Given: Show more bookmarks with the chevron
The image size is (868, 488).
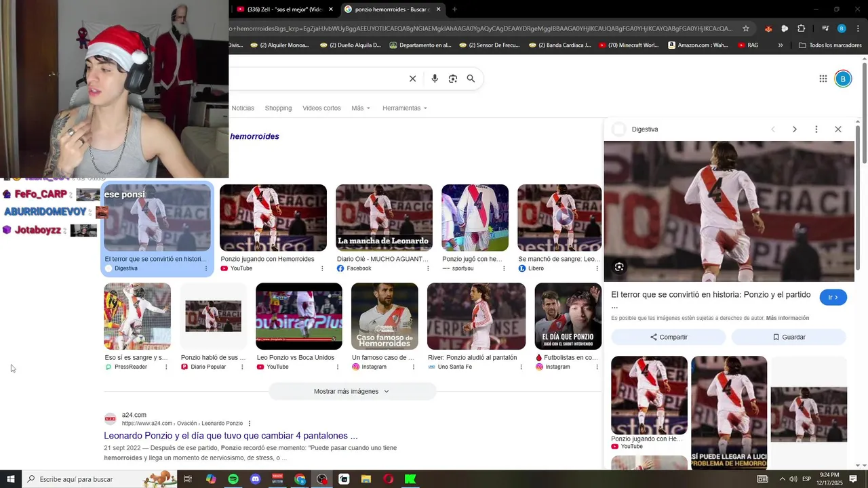Looking at the screenshot, I should coord(781,45).
